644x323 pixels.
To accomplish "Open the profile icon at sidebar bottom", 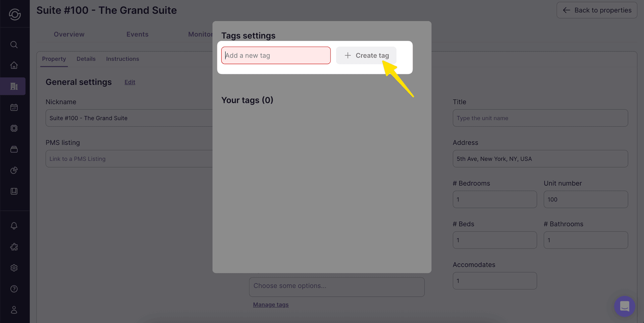I will [x=14, y=310].
